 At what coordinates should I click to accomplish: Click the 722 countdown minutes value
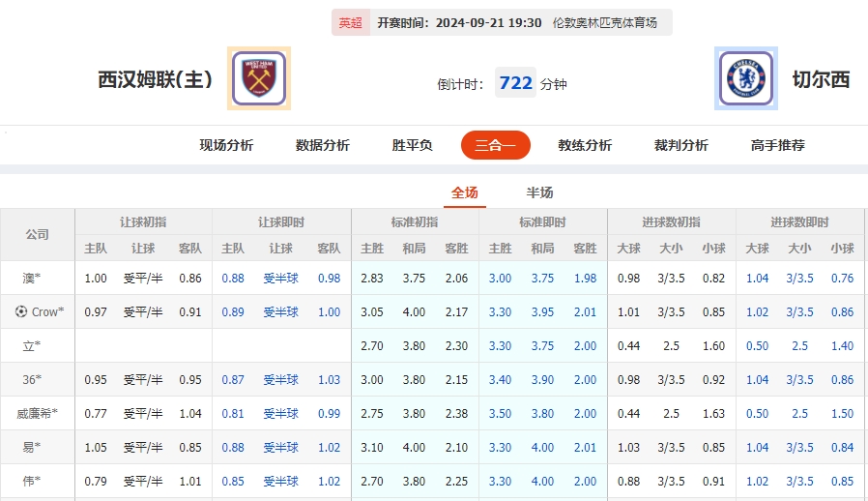pyautogui.click(x=516, y=83)
